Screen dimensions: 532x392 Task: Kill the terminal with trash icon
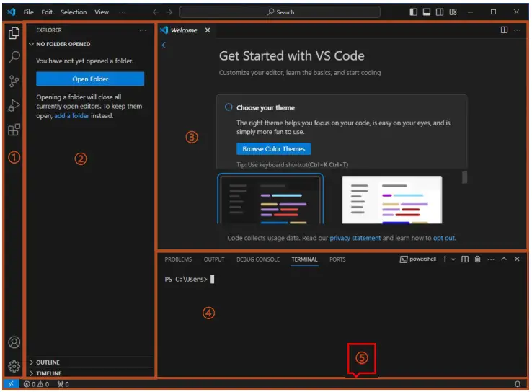click(477, 259)
